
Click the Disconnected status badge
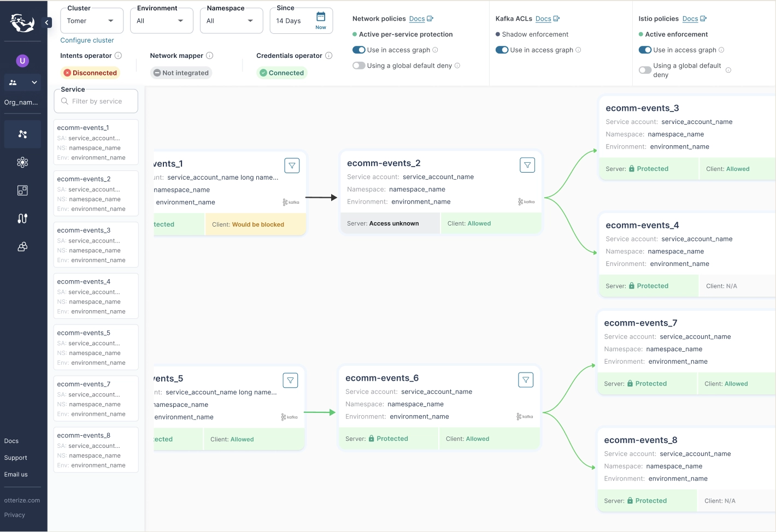pyautogui.click(x=90, y=73)
